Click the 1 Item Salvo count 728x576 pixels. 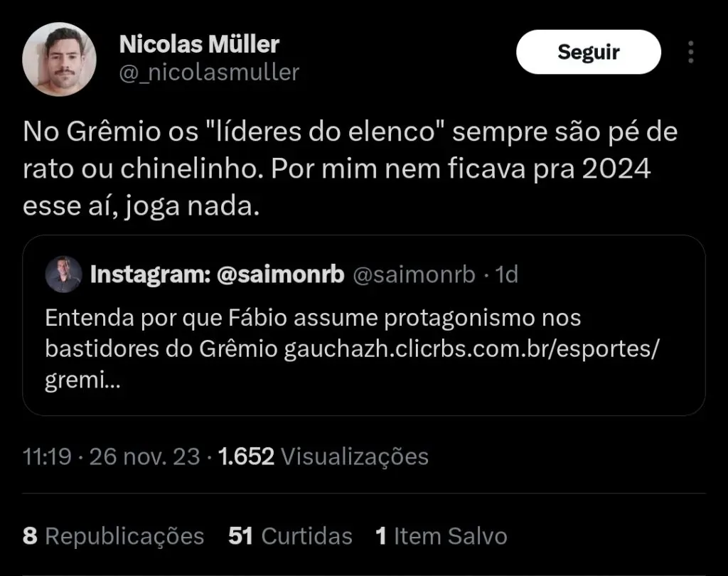point(441,535)
